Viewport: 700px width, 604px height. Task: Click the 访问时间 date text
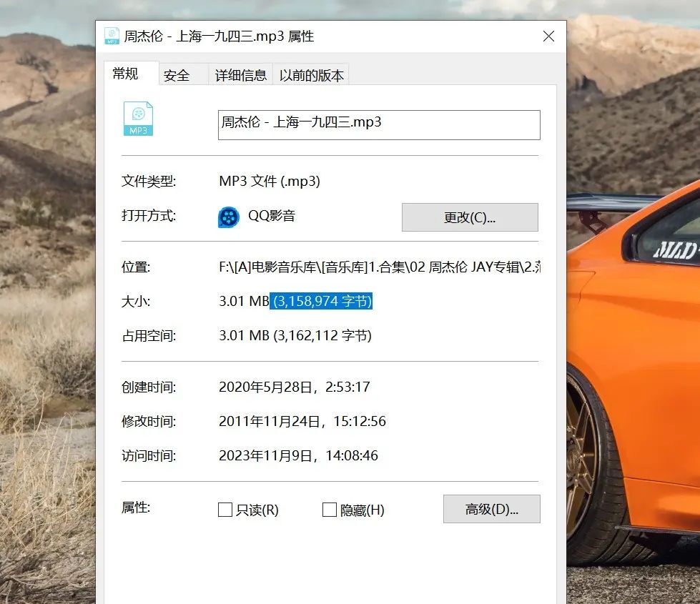(299, 455)
